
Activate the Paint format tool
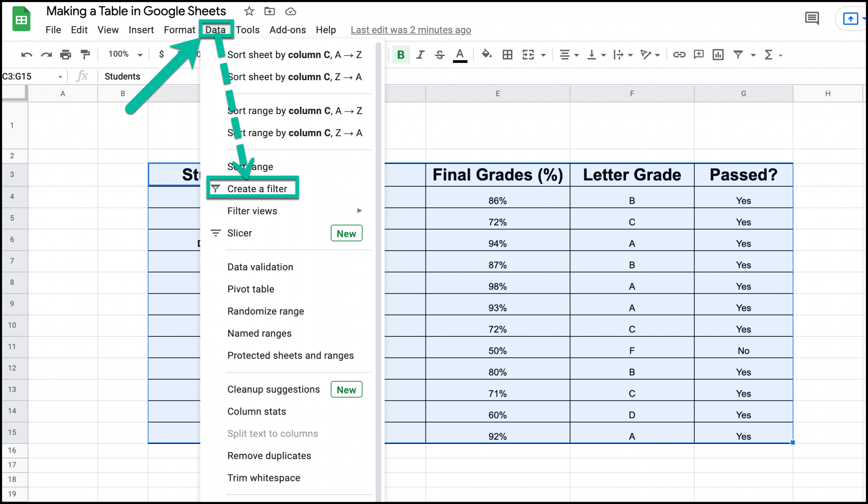[x=86, y=54]
